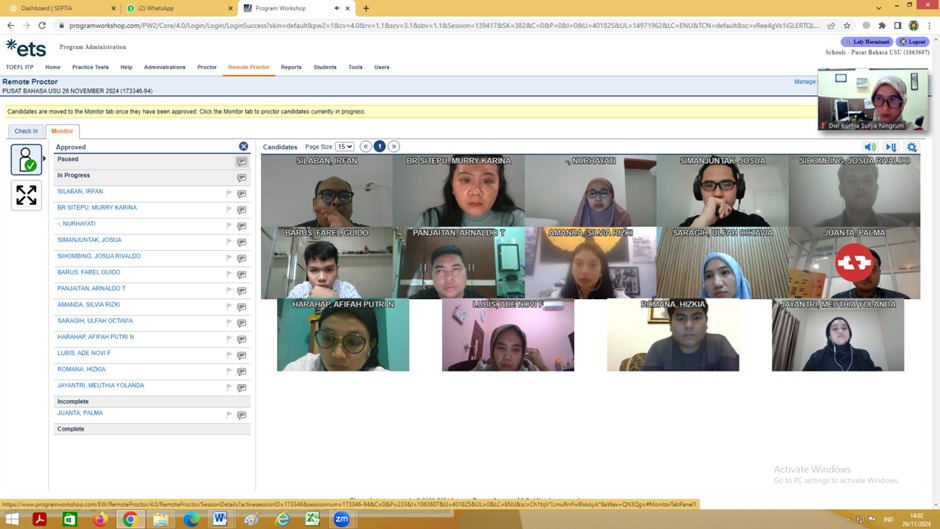940x529 pixels.
Task: Flag candidate JAYANTRI, MEUTHIA YOLANDA
Action: pyautogui.click(x=229, y=388)
